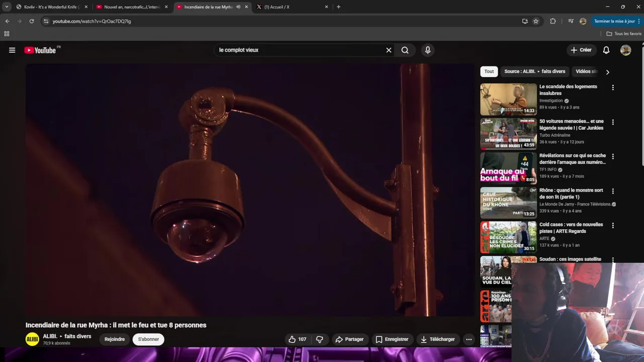Mute the Incendiaire de la rue Myrha tab
Image resolution: width=644 pixels, height=362 pixels.
(238, 7)
